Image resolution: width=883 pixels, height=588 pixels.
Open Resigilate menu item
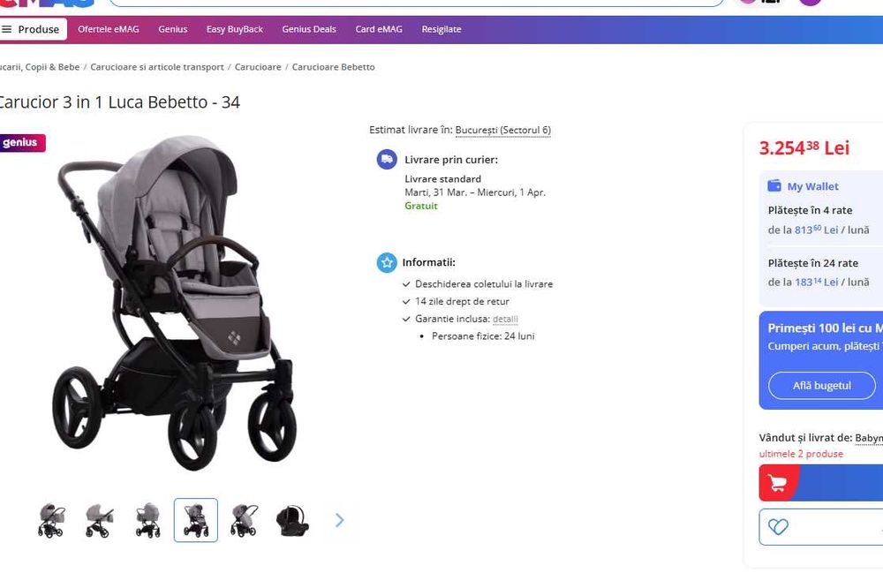pos(441,29)
